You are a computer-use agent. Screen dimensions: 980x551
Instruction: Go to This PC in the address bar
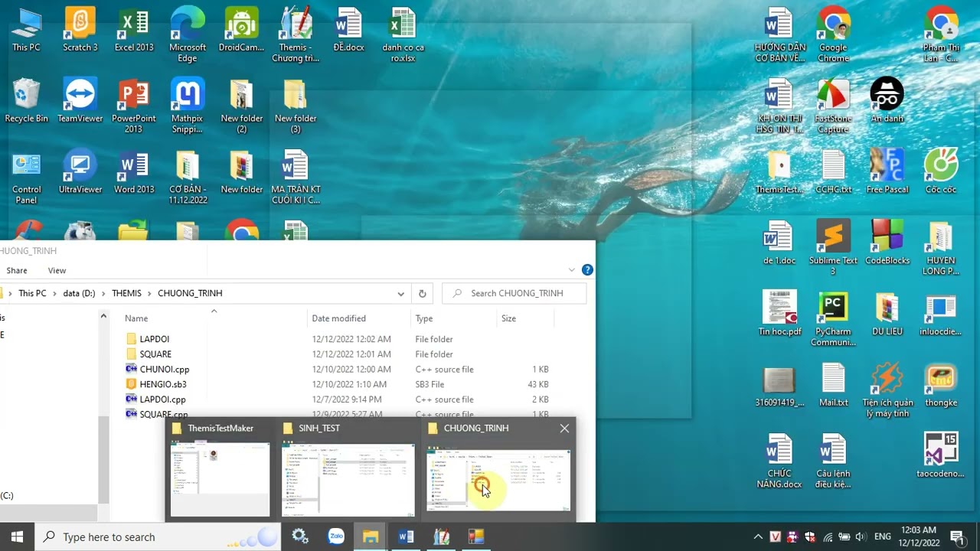pyautogui.click(x=32, y=293)
